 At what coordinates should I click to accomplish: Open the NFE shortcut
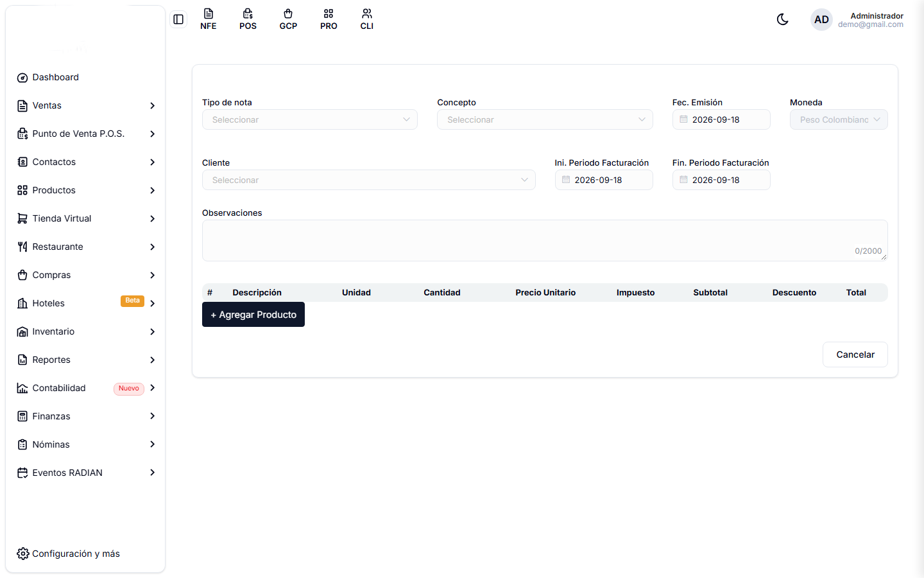pos(209,19)
